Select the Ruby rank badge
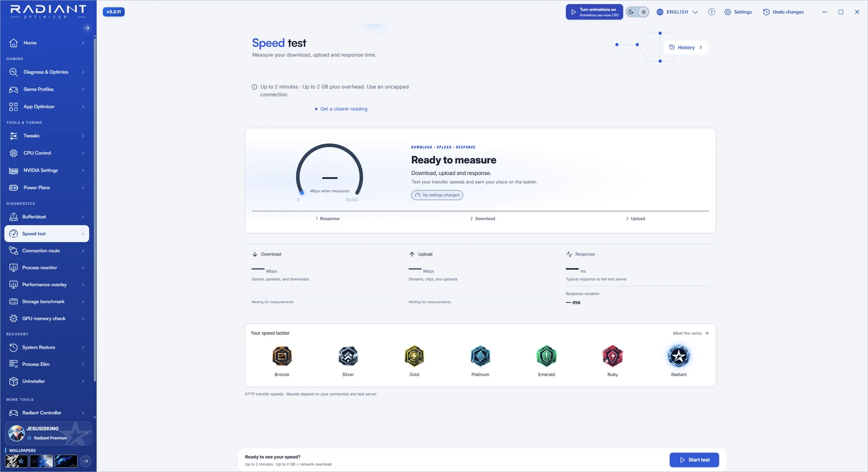Image resolution: width=868 pixels, height=472 pixels. pos(612,356)
